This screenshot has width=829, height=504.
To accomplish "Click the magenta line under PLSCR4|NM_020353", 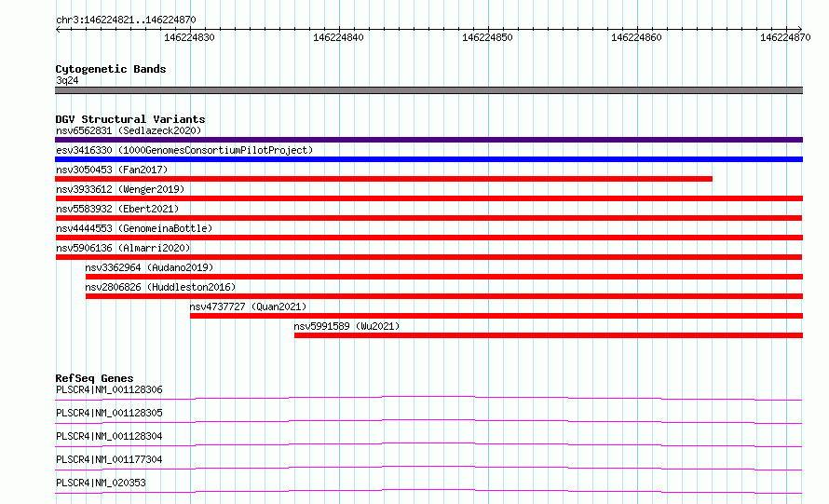I will pyautogui.click(x=428, y=491).
